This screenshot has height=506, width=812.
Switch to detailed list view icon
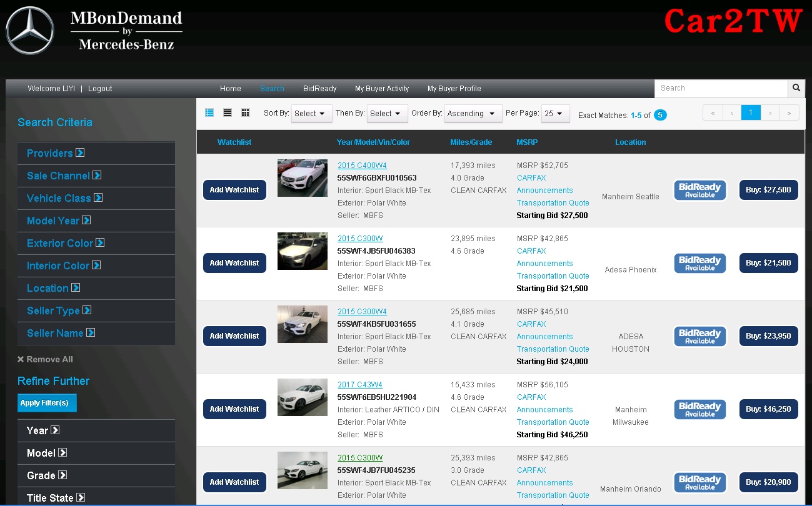point(209,113)
